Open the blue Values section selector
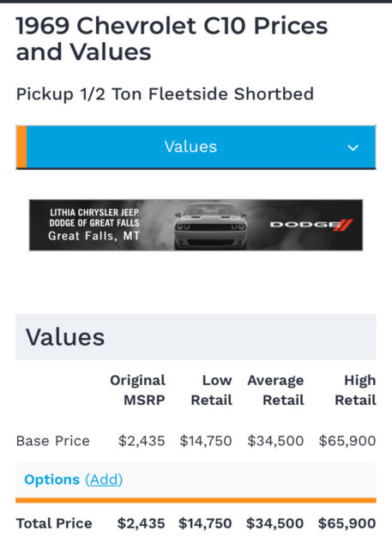This screenshot has width=392, height=549. click(196, 147)
